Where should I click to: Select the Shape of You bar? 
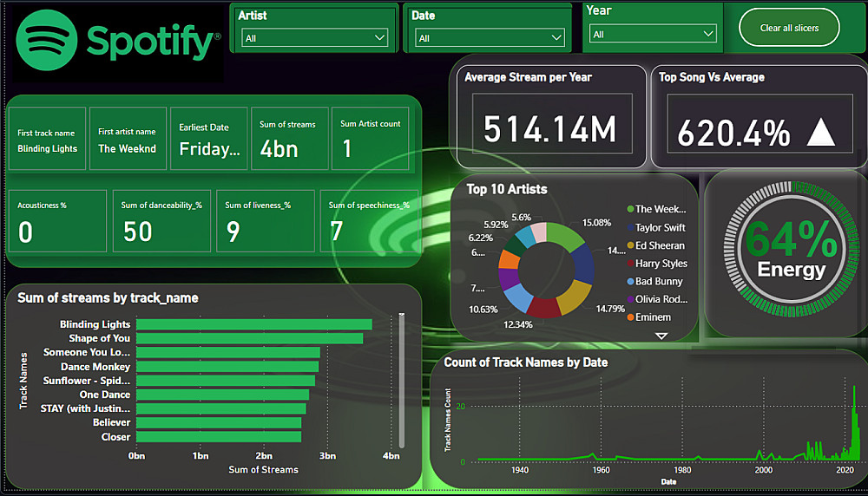tap(250, 338)
